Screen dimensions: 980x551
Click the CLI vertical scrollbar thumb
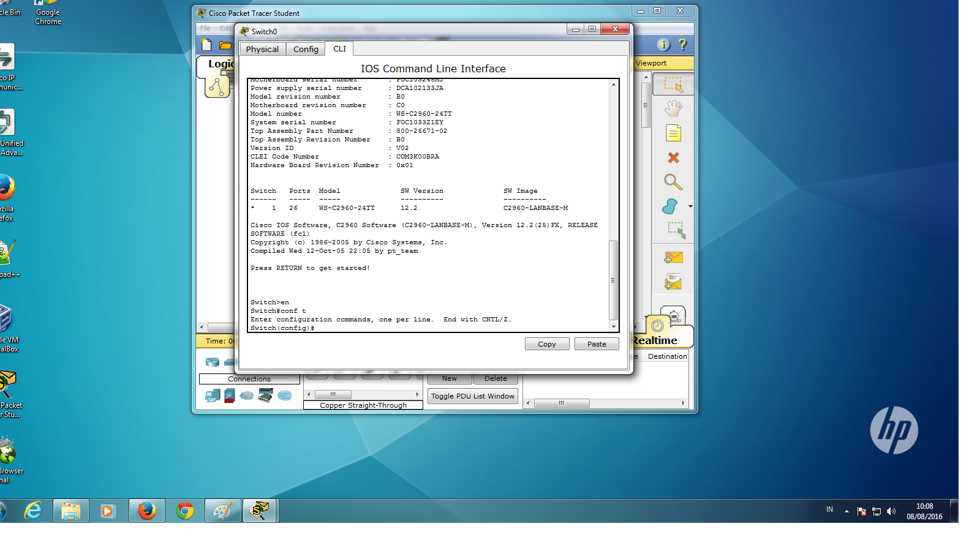tap(613, 280)
